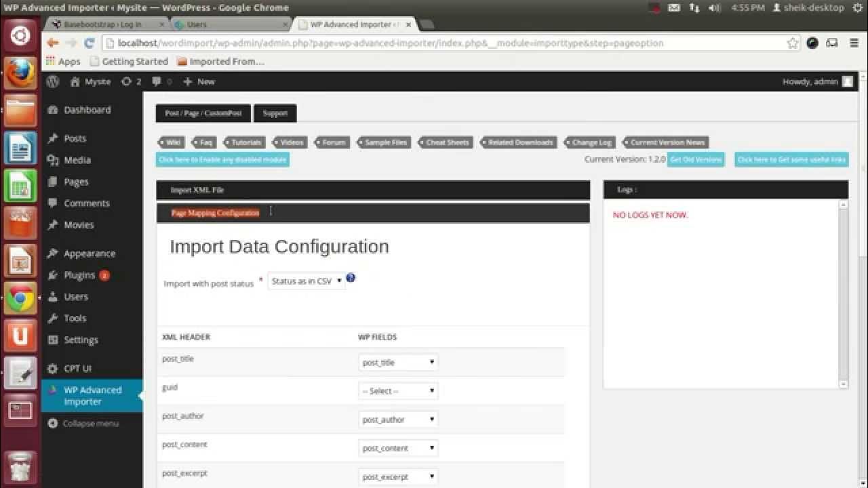
Task: Open WP field dropdown for post_content
Action: tap(398, 448)
